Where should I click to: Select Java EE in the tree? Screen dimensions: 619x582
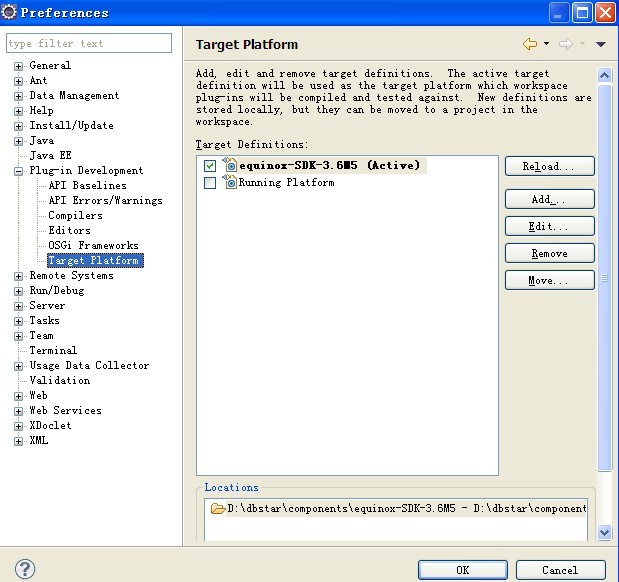[x=50, y=155]
